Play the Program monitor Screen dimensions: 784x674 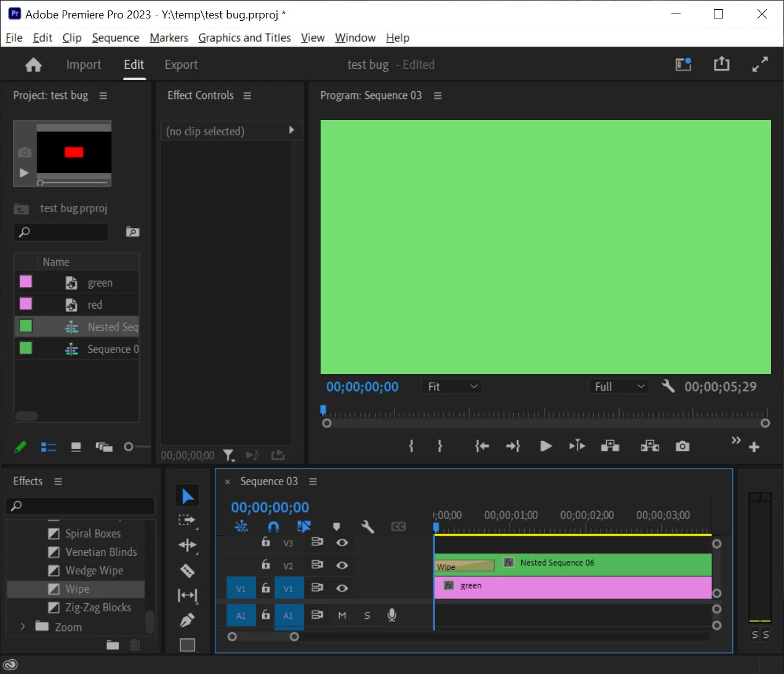point(545,446)
